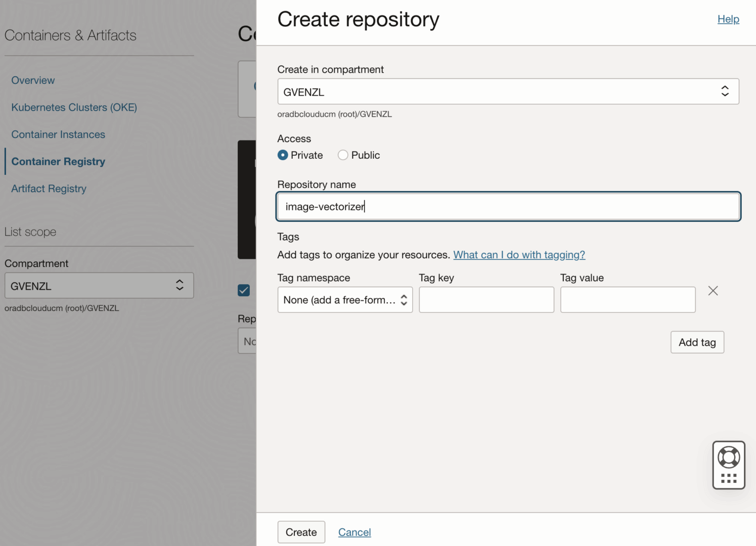The height and width of the screenshot is (546, 756).
Task: Open the Artifact Registry section
Action: [x=49, y=188]
